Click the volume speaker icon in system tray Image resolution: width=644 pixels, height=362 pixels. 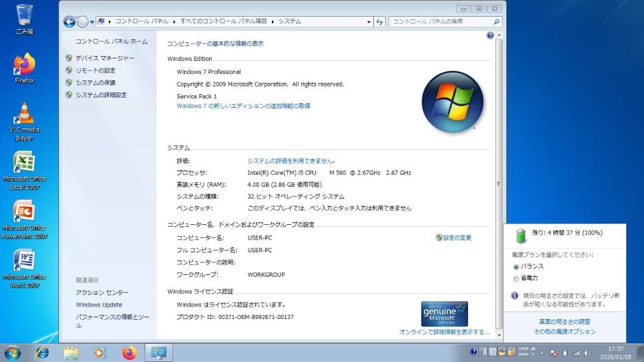[587, 353]
